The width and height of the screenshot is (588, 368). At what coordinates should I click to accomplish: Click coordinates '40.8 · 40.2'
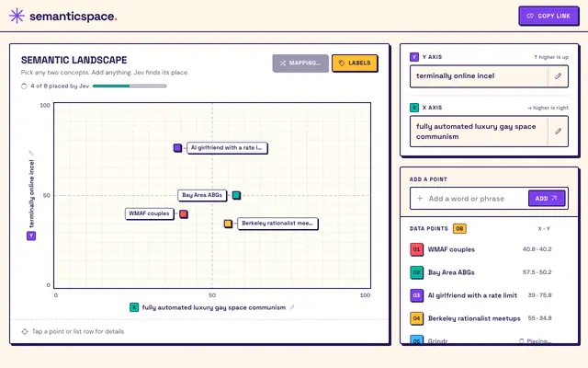(x=537, y=249)
